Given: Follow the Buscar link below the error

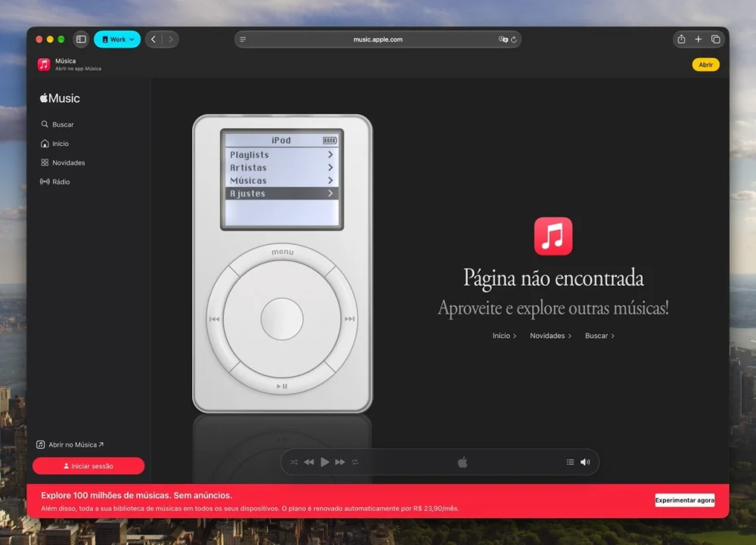Looking at the screenshot, I should pos(600,336).
